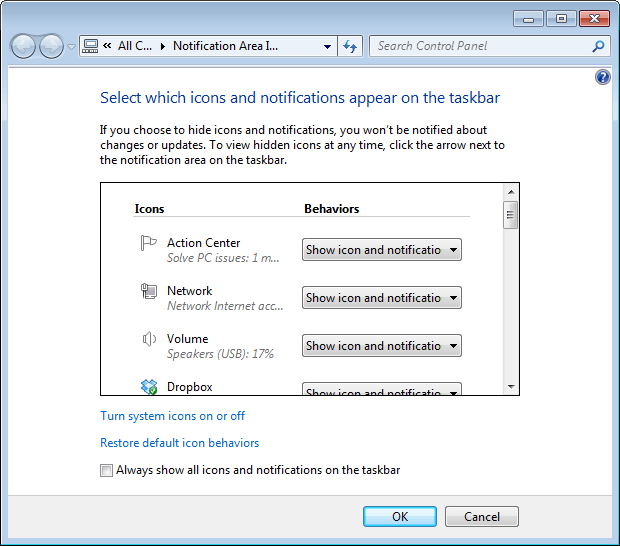
Task: Select Notification Area I... breadcrumb item
Action: point(225,46)
